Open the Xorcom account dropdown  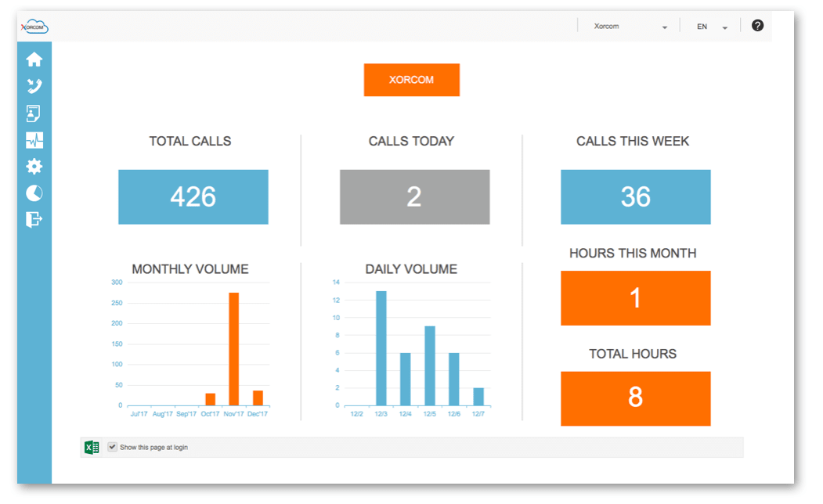click(x=630, y=27)
